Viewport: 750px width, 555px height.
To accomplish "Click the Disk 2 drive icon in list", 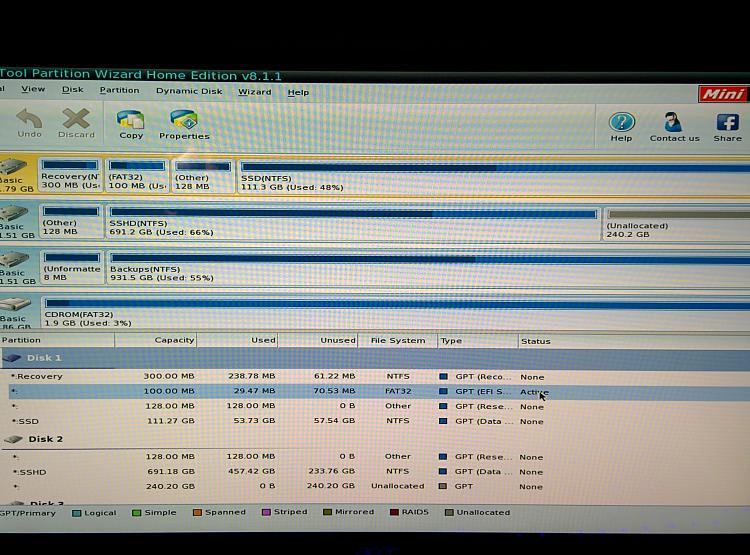I will (13, 439).
